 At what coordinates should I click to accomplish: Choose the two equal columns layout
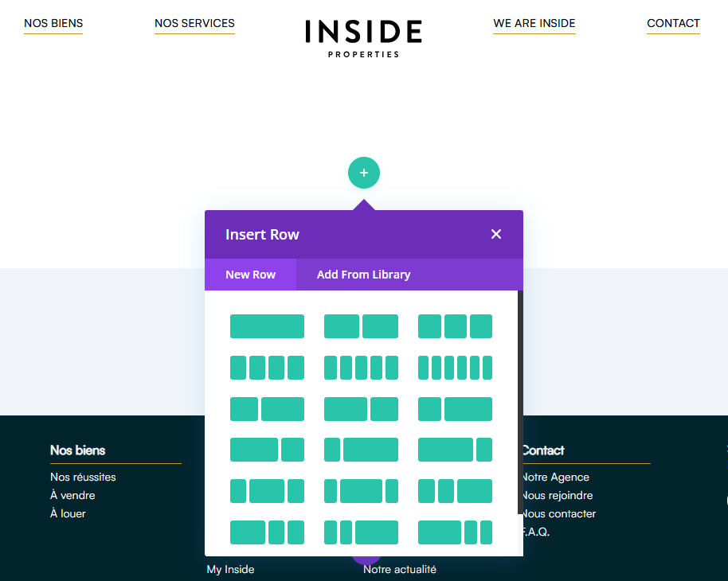pos(361,326)
